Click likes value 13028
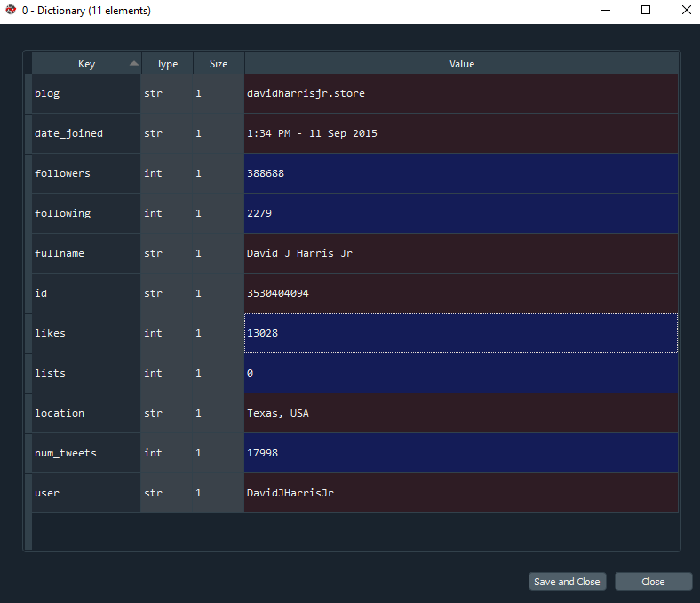 (461, 333)
